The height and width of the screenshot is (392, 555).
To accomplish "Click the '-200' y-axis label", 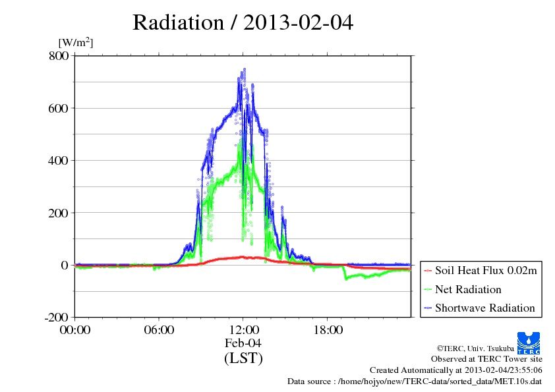I will [x=57, y=318].
